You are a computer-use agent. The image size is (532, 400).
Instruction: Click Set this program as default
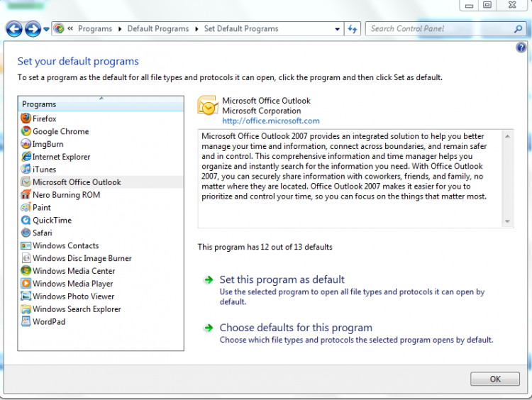[x=282, y=279]
